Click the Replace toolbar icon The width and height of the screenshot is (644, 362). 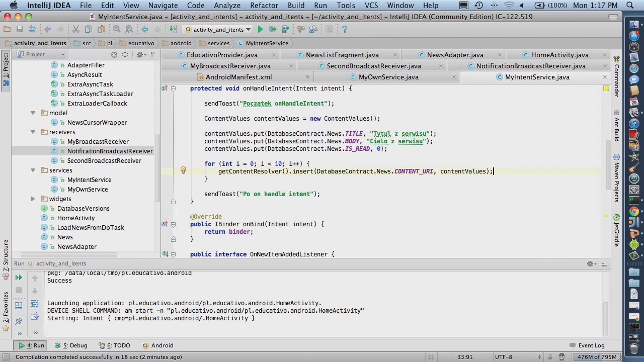[129, 30]
